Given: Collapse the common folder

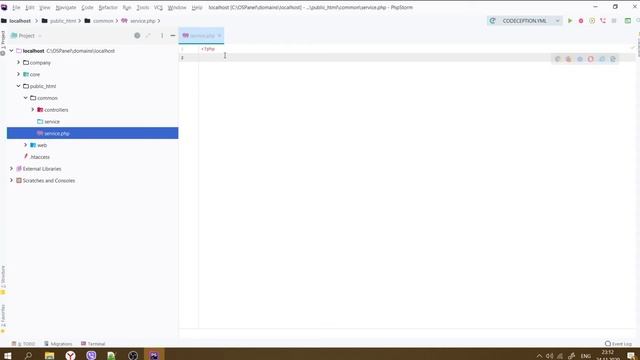Looking at the screenshot, I should [x=26, y=98].
